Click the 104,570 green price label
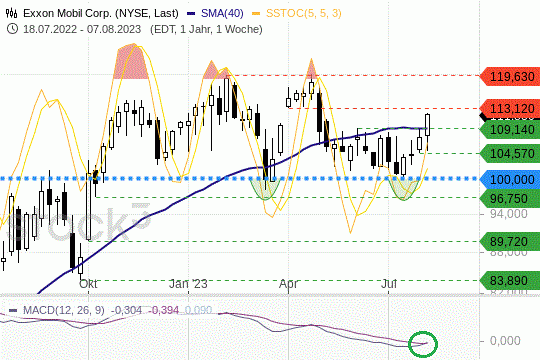 [510, 153]
